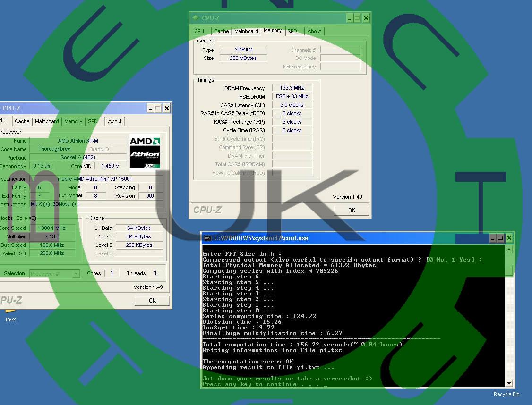532x405 pixels.
Task: Open About tab in Memory window
Action: 314,31
